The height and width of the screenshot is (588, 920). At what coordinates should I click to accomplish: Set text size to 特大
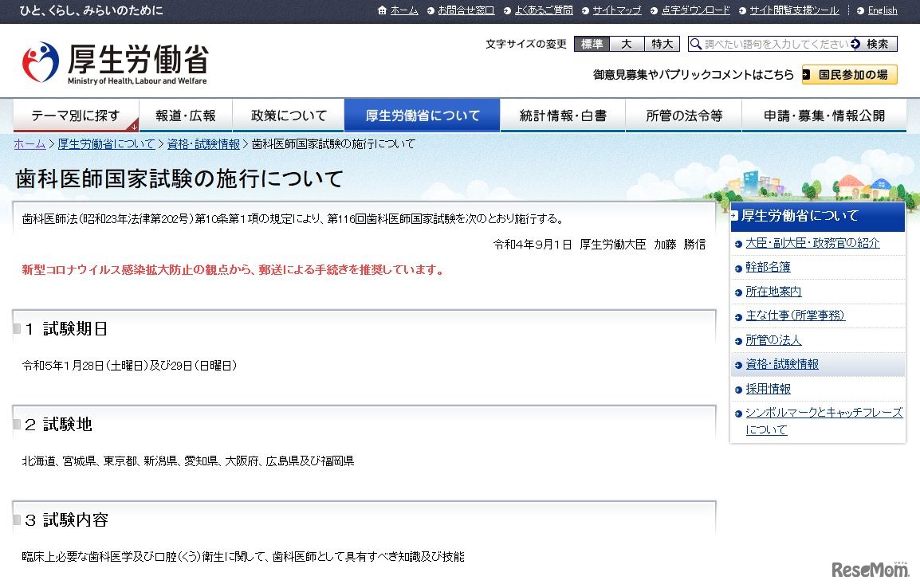click(x=662, y=44)
